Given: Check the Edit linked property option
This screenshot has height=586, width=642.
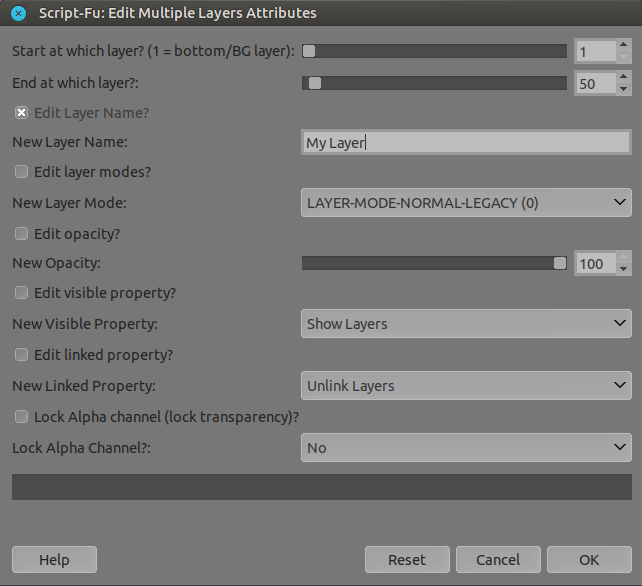Looking at the screenshot, I should point(21,355).
